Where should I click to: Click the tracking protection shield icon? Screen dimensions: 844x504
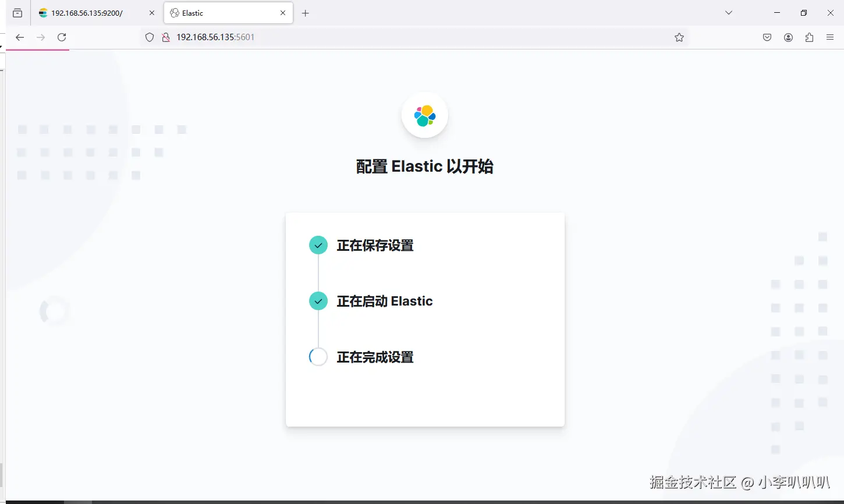[x=150, y=37]
